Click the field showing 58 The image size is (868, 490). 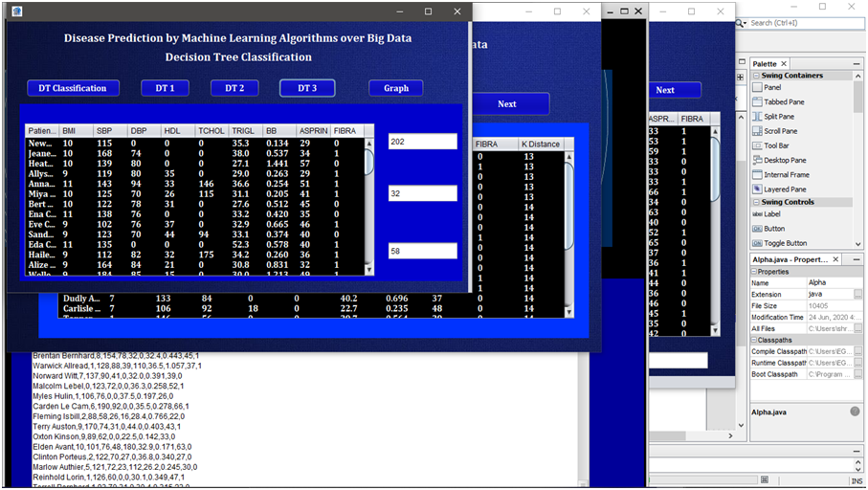click(x=423, y=251)
